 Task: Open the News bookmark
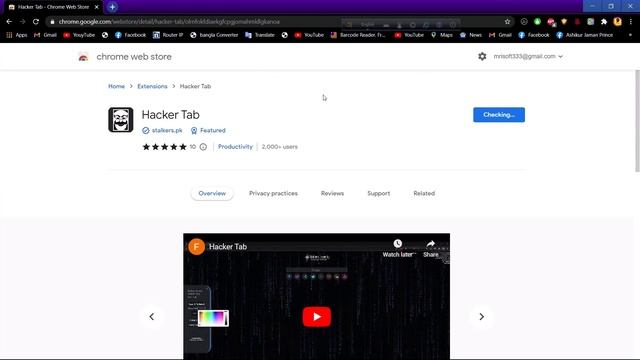coord(471,35)
